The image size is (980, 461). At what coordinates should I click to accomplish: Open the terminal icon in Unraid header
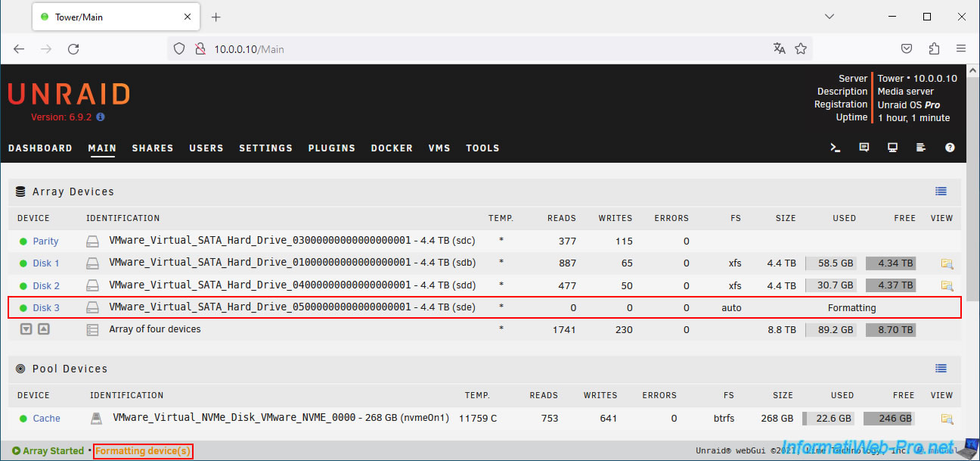(836, 148)
